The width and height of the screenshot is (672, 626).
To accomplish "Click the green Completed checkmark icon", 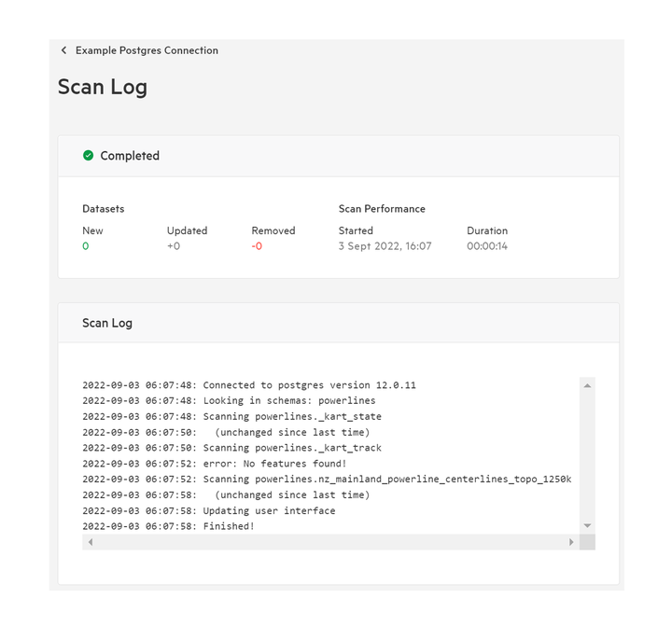I will [89, 156].
